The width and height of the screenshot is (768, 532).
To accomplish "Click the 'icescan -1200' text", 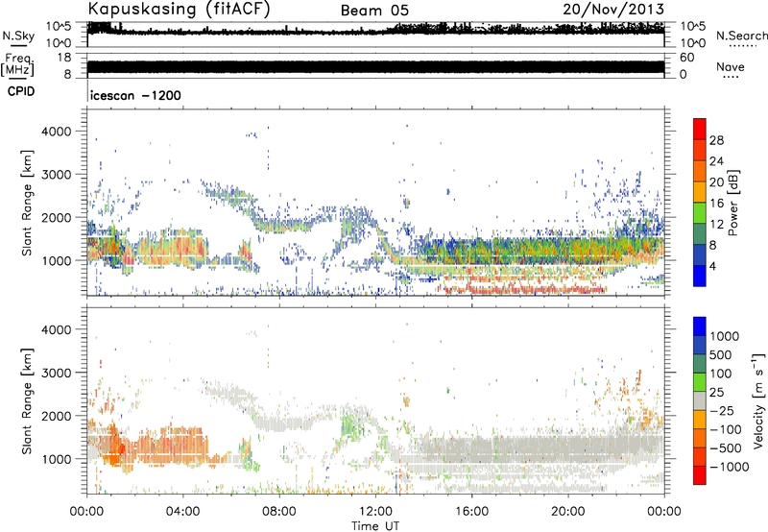I will (135, 95).
